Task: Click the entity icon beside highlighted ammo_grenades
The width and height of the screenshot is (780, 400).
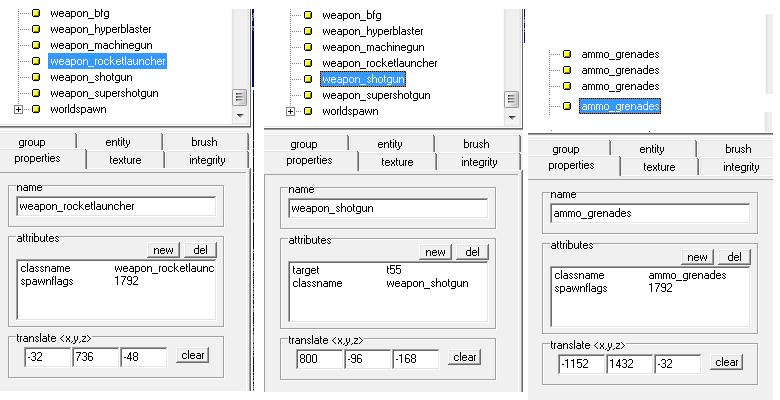Action: pyautogui.click(x=567, y=105)
